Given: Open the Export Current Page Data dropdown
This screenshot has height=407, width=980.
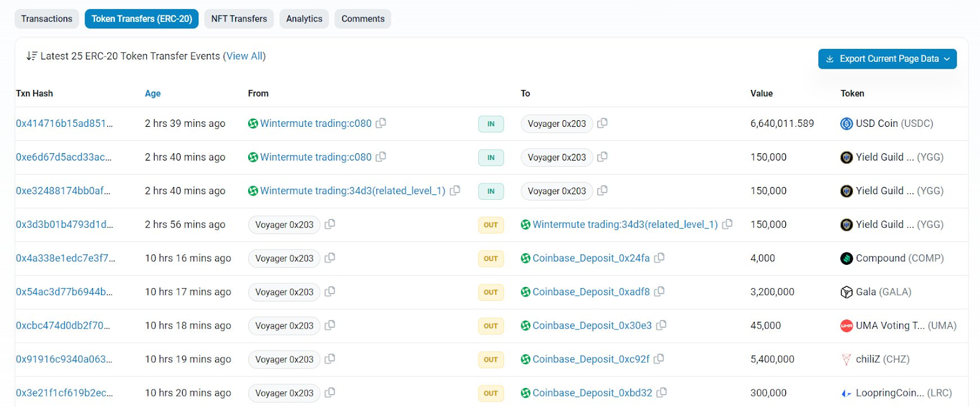Looking at the screenshot, I should (888, 59).
